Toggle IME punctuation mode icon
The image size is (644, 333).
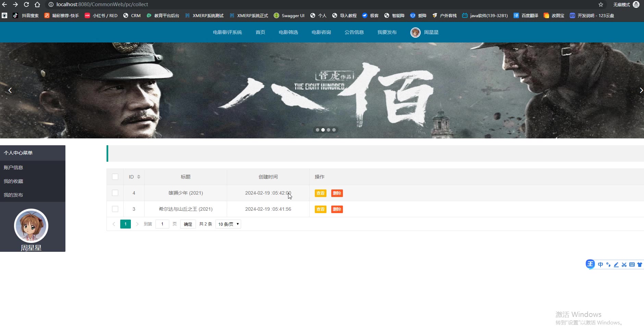608,264
